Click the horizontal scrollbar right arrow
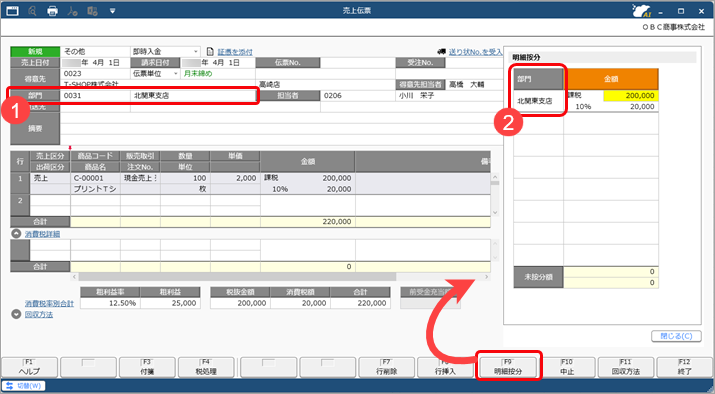 point(487,277)
